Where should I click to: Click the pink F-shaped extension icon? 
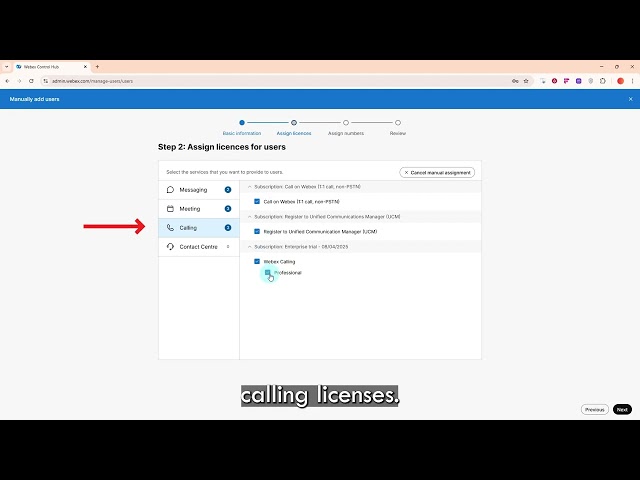pos(567,81)
